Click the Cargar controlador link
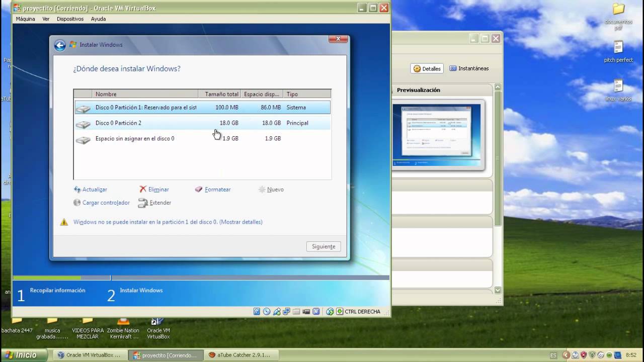The height and width of the screenshot is (362, 644). pos(106,203)
